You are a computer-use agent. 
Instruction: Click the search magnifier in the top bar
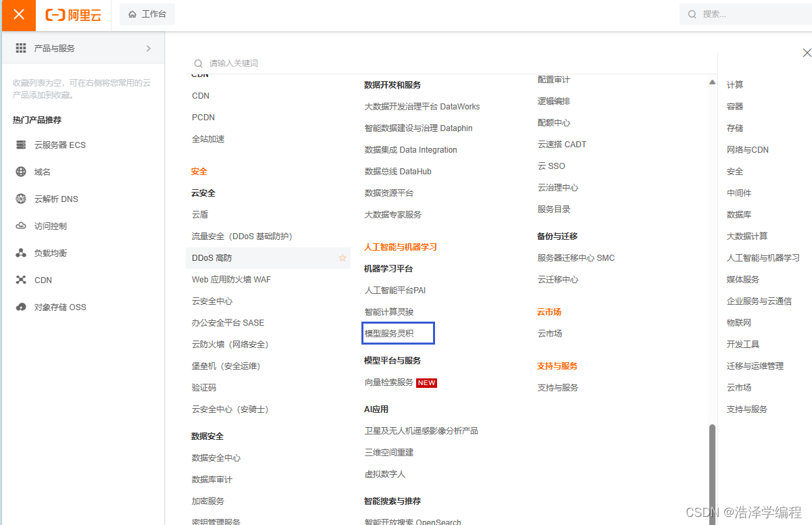pos(692,14)
